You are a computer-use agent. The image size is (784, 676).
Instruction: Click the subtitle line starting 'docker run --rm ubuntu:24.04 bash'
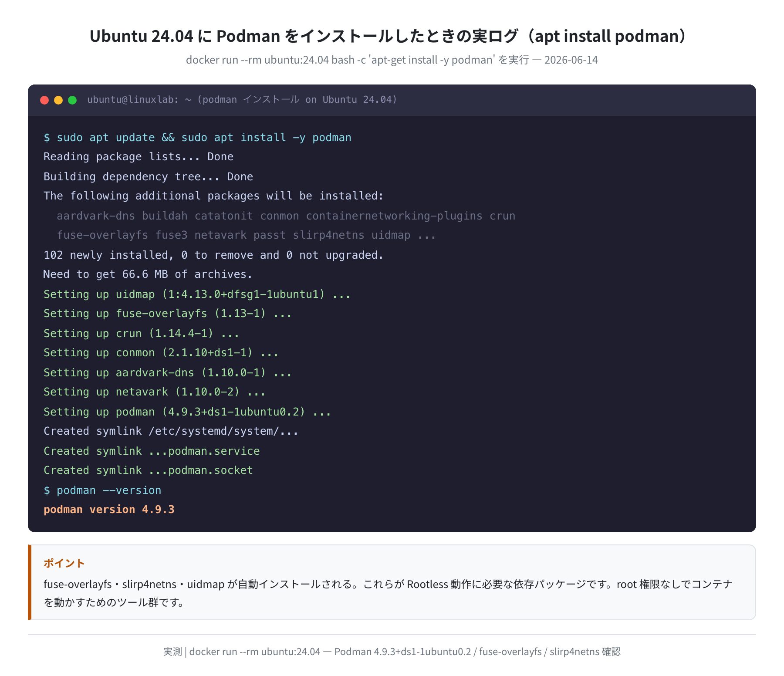[392, 60]
